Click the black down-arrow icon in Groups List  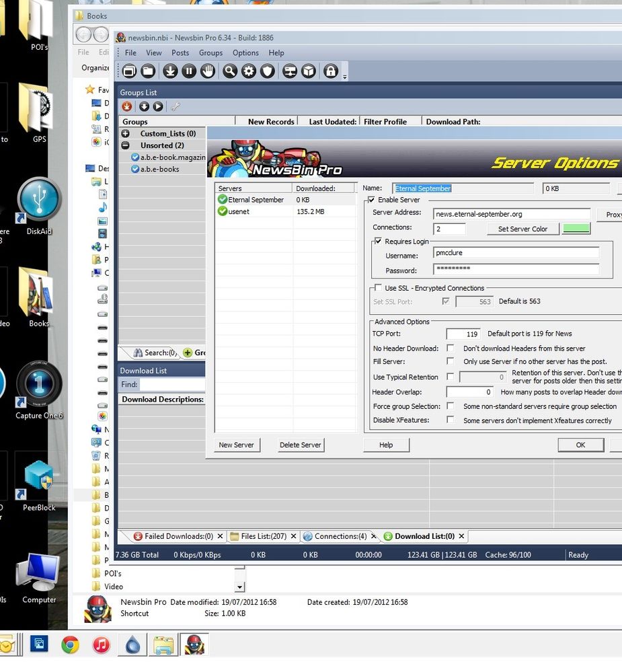145,106
